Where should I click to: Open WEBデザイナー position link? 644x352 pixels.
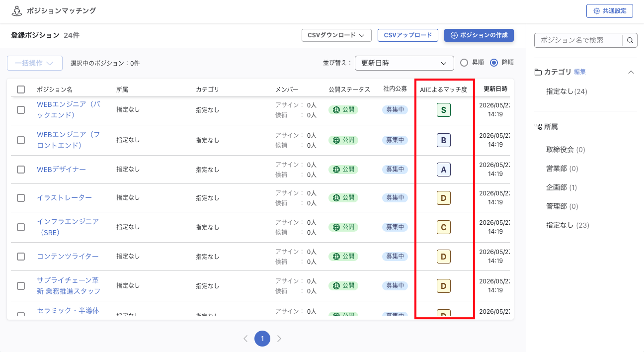coord(61,170)
